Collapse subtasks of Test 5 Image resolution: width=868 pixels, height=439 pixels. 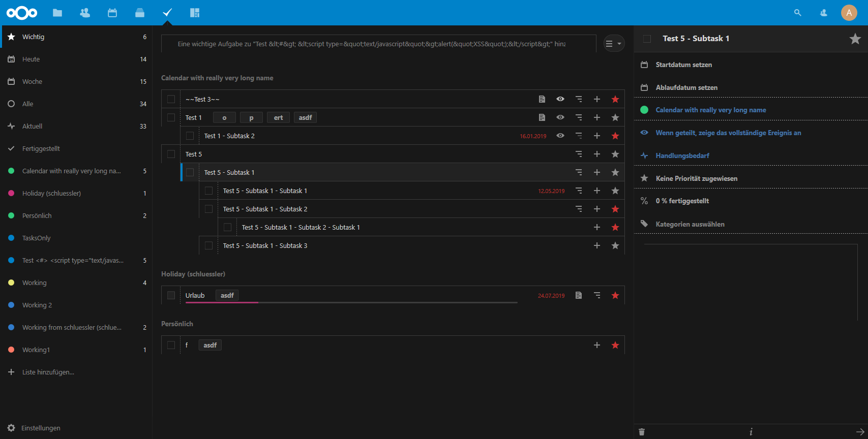tap(579, 154)
